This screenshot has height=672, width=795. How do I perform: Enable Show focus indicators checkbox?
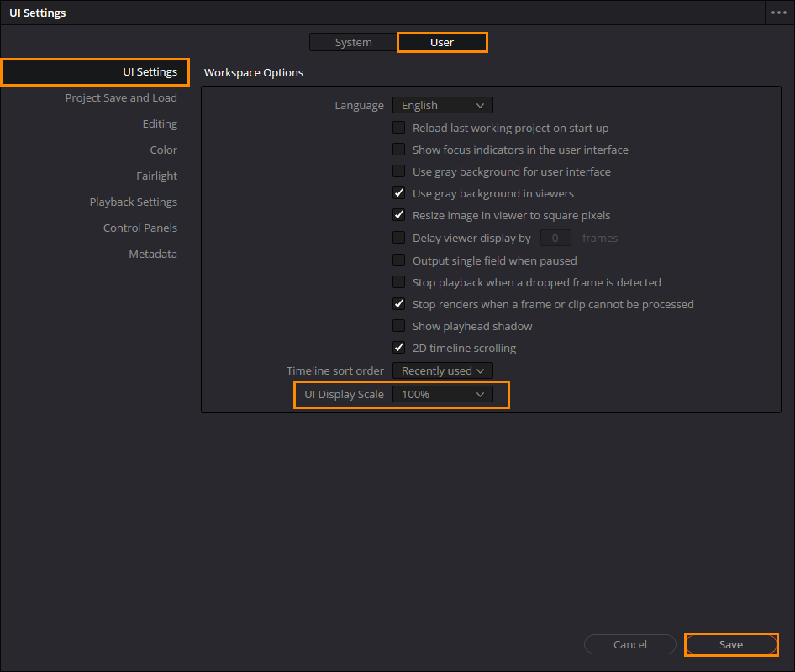[399, 149]
